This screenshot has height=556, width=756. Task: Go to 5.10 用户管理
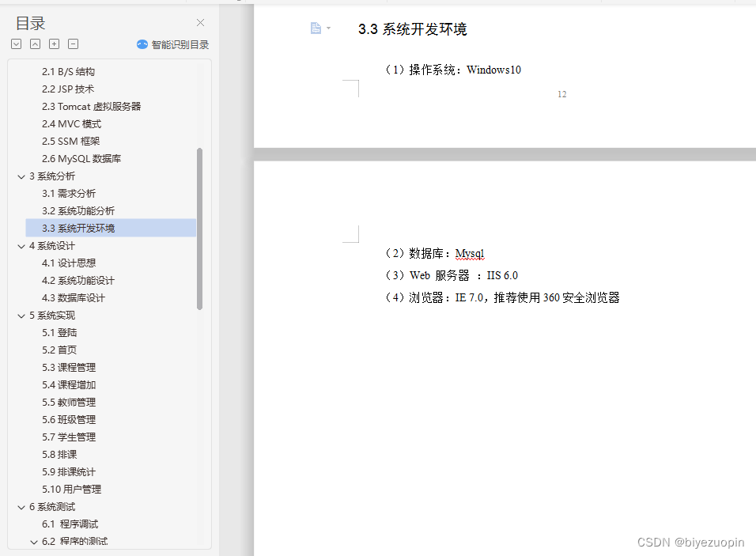(71, 490)
